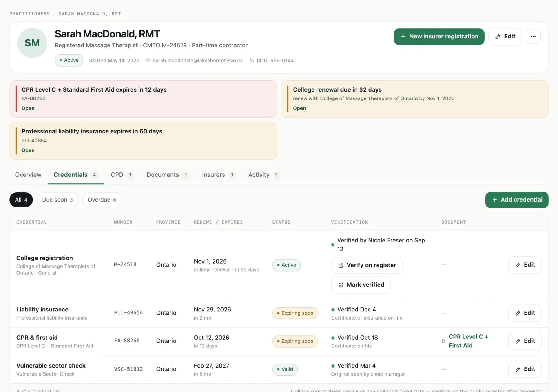Click New insurer registration button
Image resolution: width=558 pixels, height=392 pixels.
point(439,37)
